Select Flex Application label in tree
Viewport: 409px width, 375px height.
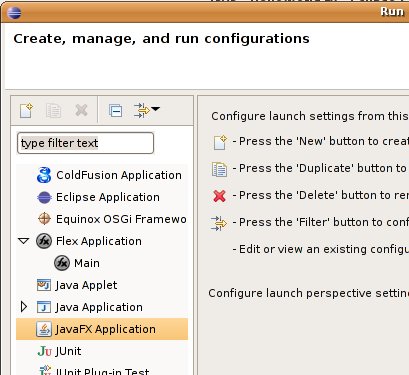click(x=99, y=241)
